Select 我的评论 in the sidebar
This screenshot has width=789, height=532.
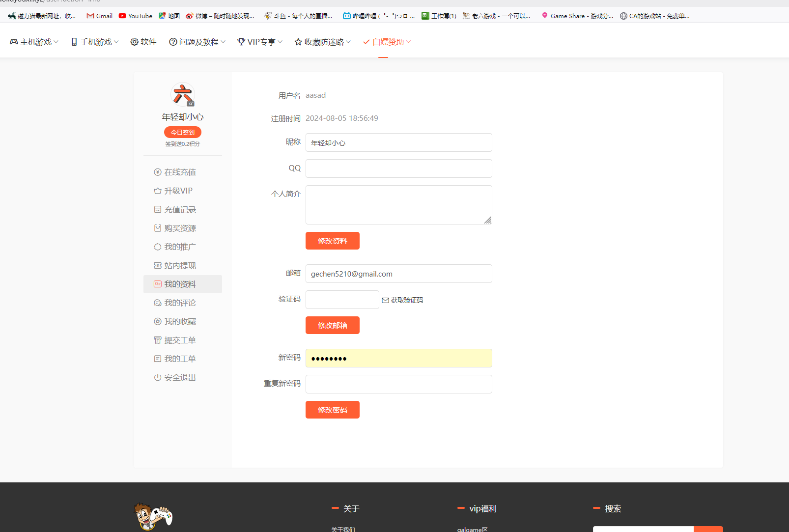[180, 303]
